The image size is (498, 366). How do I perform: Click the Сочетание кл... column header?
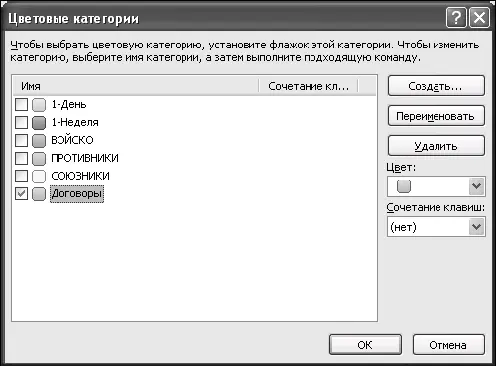[x=308, y=86]
